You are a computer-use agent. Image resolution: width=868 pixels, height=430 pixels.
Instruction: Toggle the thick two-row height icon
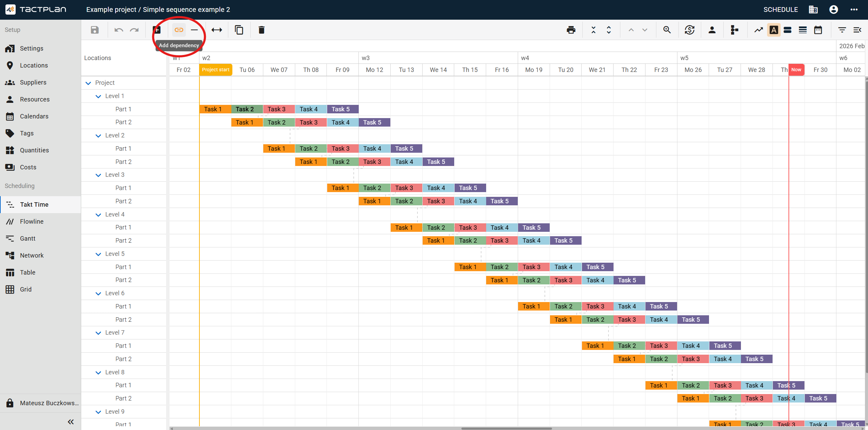(787, 30)
